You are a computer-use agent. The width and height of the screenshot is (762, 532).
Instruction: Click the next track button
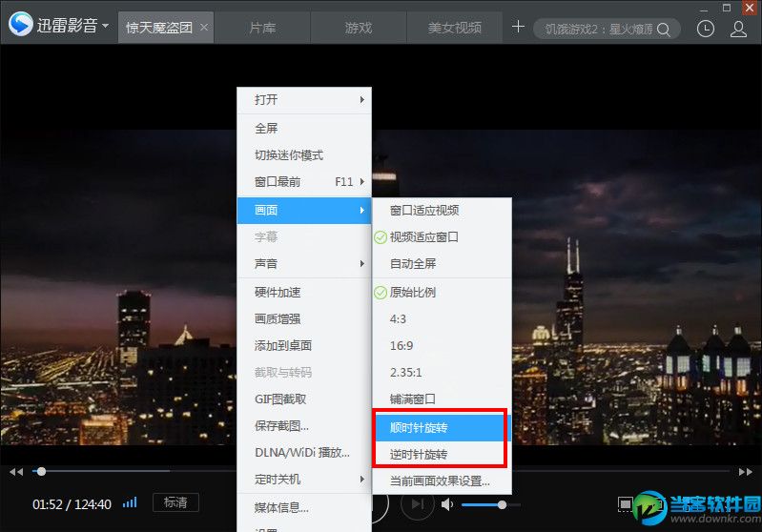tap(418, 504)
